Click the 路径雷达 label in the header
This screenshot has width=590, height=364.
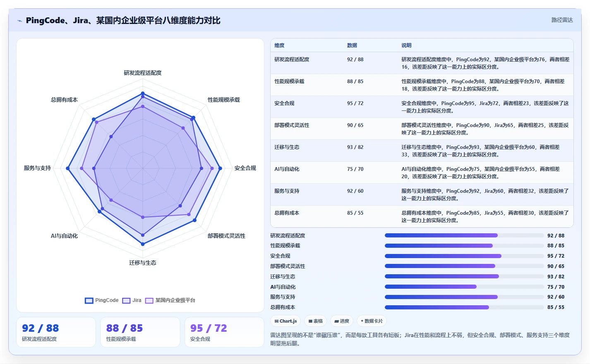tap(562, 20)
